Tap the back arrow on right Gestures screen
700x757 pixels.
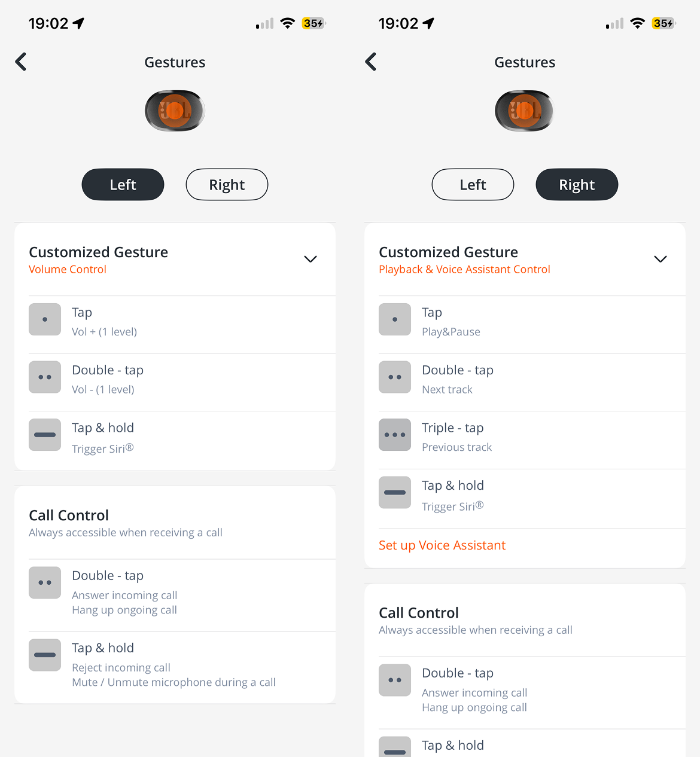[371, 62]
